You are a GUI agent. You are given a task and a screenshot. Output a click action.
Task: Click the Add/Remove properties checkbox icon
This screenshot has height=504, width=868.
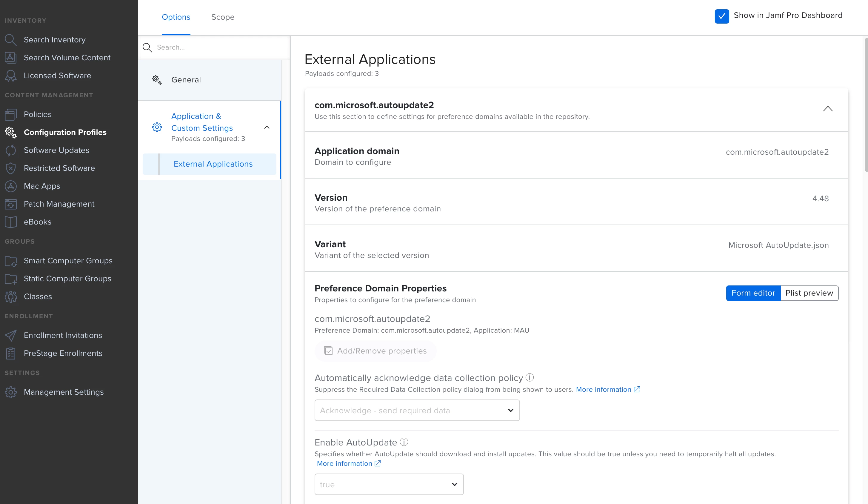pyautogui.click(x=328, y=351)
